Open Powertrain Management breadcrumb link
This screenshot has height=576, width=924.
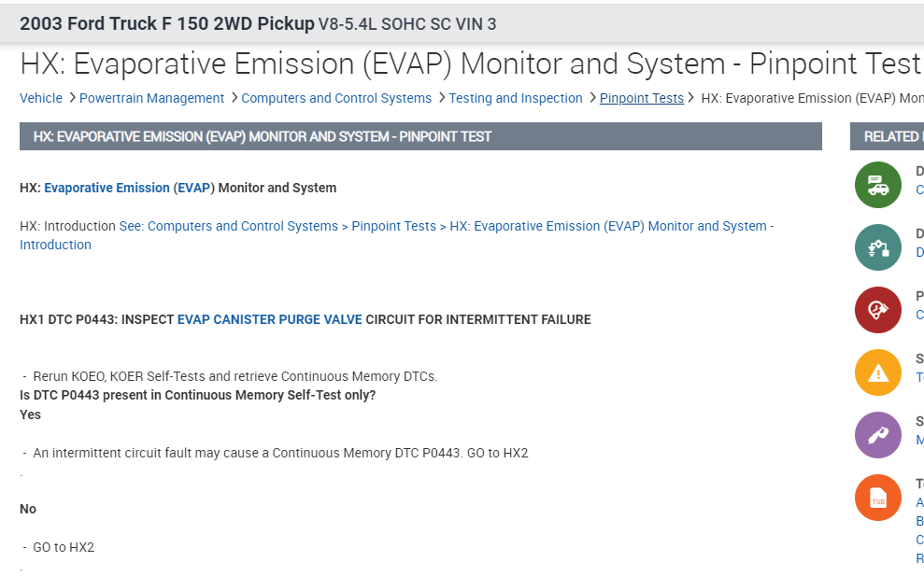click(151, 98)
